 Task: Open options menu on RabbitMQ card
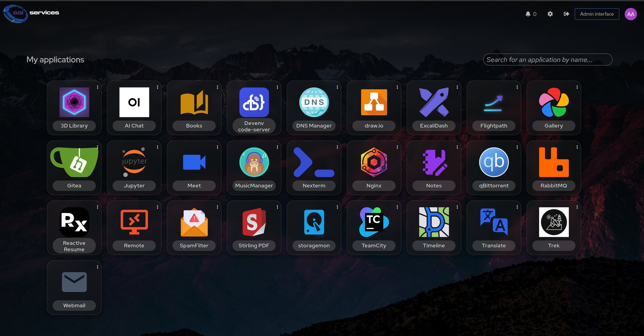tap(577, 147)
